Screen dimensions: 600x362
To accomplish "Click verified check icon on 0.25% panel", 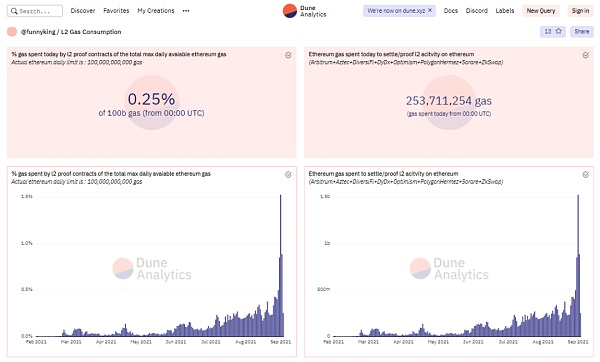I will click(x=288, y=55).
